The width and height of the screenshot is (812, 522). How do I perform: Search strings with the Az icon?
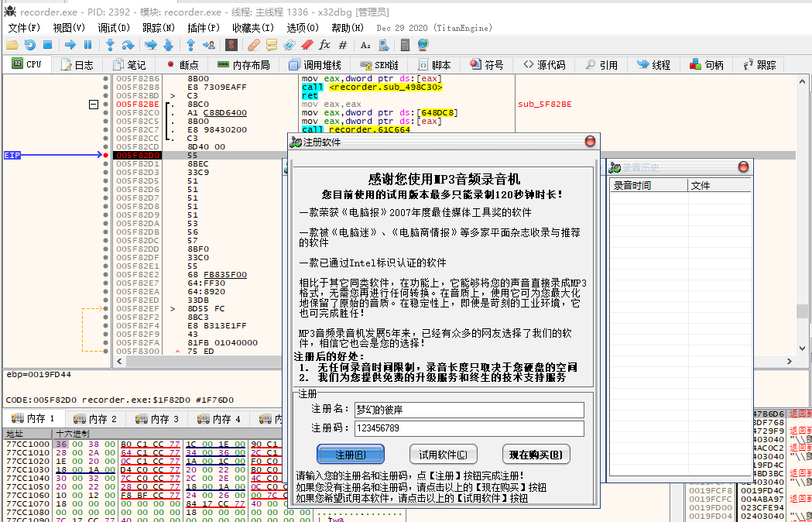(365, 45)
